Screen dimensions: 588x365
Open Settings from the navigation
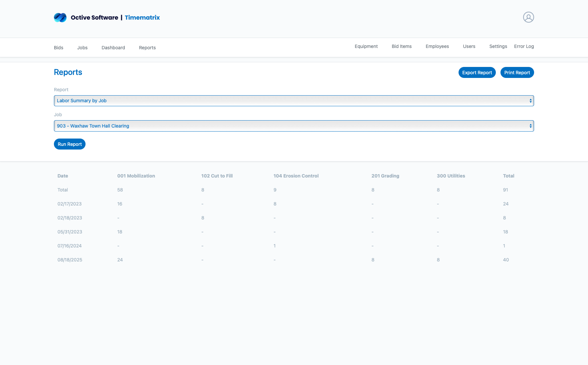(x=498, y=46)
